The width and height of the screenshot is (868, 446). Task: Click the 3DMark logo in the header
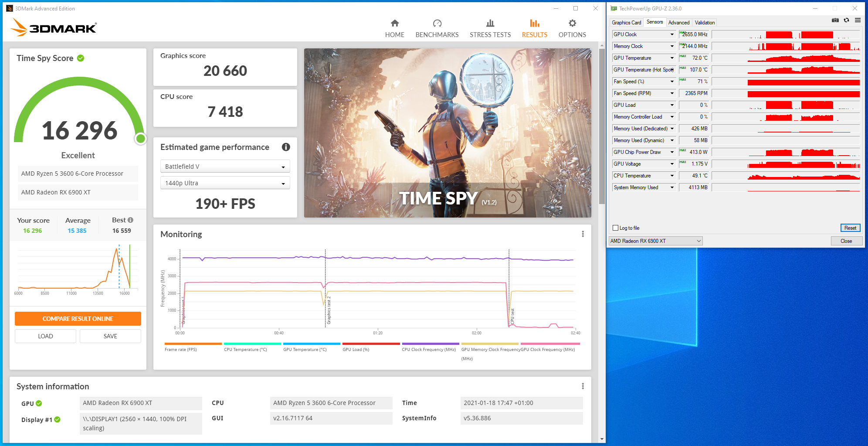[54, 27]
